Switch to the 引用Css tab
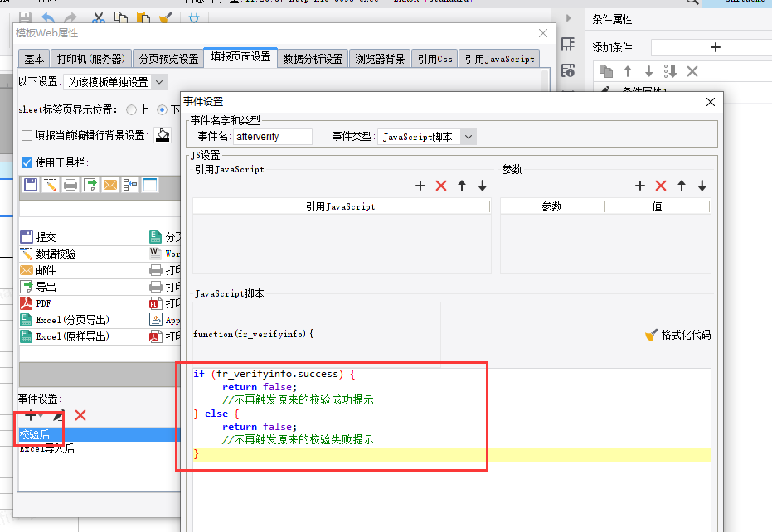Image resolution: width=772 pixels, height=532 pixels. [x=435, y=59]
